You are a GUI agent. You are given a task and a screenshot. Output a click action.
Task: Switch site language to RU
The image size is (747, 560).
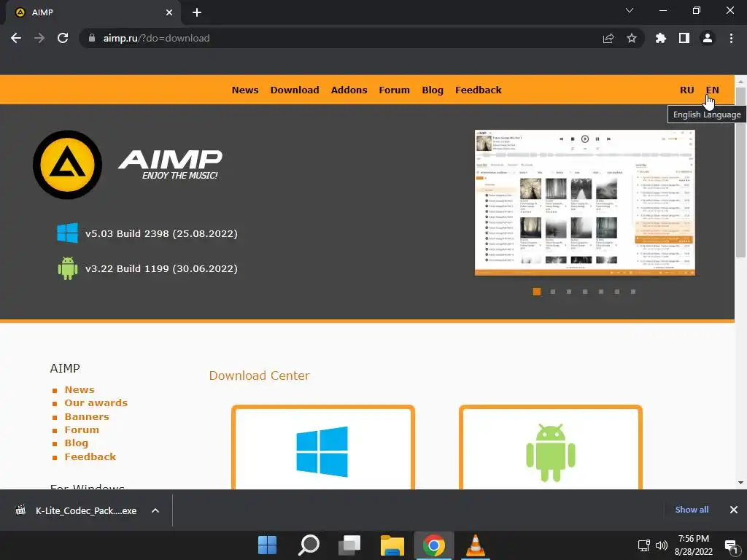[686, 90]
